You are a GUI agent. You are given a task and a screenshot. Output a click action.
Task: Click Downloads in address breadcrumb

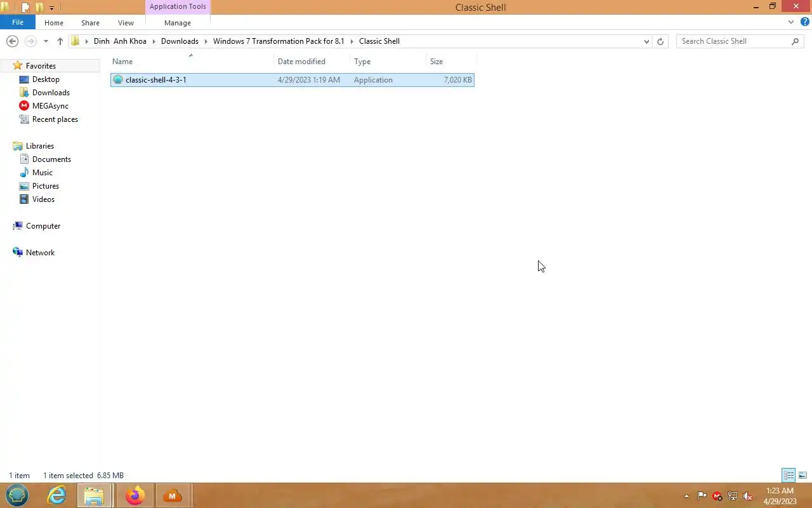(180, 41)
